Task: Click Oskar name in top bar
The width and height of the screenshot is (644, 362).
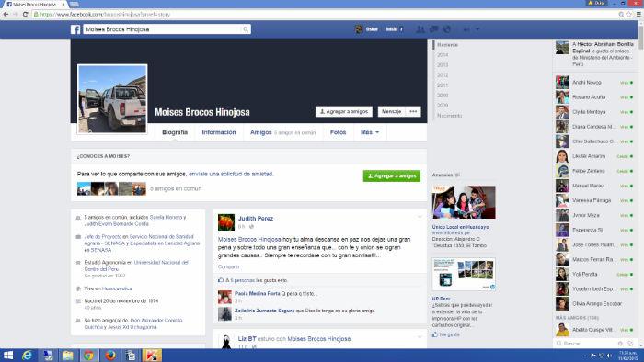Action: pyautogui.click(x=372, y=29)
